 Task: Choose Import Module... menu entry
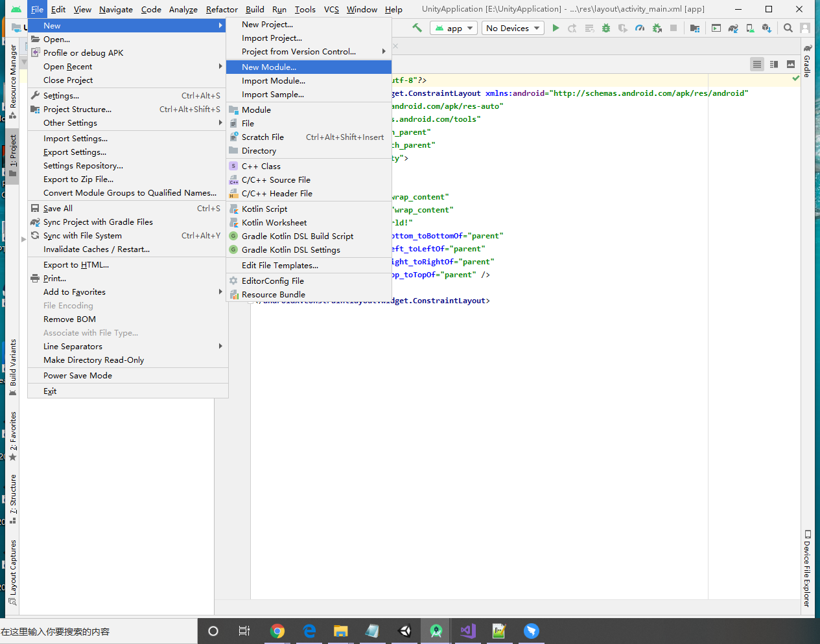tap(309, 80)
